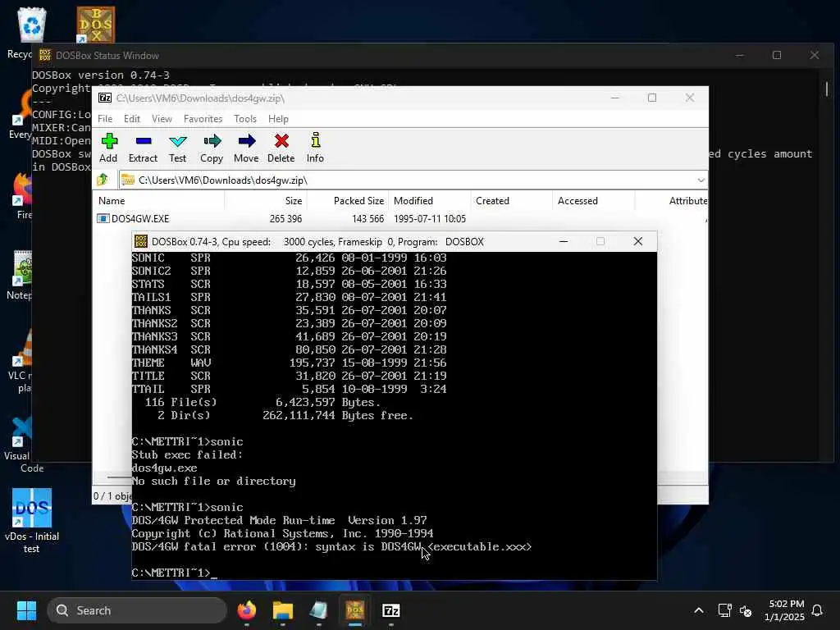Click the Extract icon in 7-Zip
Image resolution: width=840 pixels, height=630 pixels.
[143, 148]
